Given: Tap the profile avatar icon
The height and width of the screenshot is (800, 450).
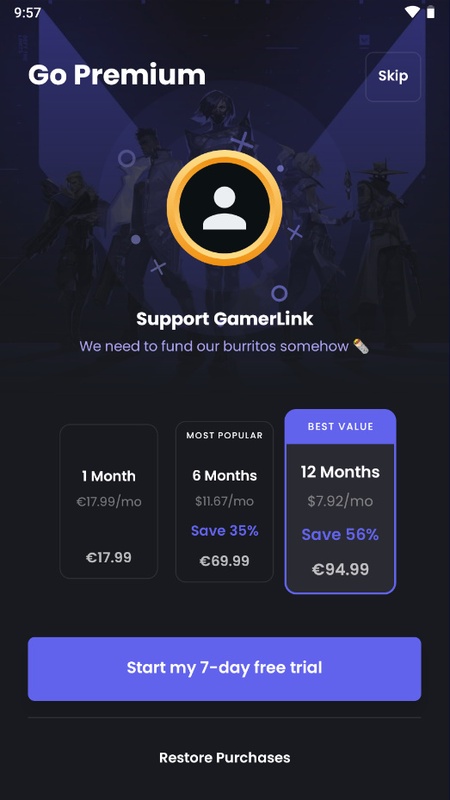Looking at the screenshot, I should [x=224, y=208].
